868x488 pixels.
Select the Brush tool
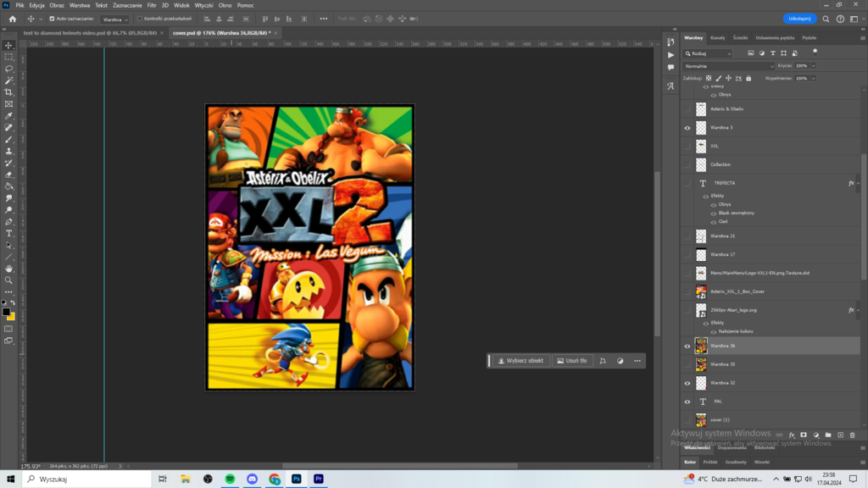coord(8,140)
